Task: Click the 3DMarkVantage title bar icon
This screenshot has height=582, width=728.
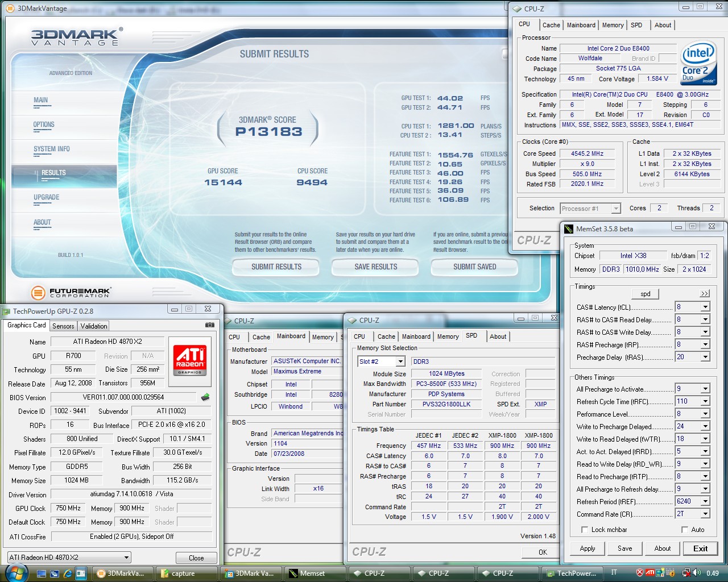Action: tap(10, 8)
